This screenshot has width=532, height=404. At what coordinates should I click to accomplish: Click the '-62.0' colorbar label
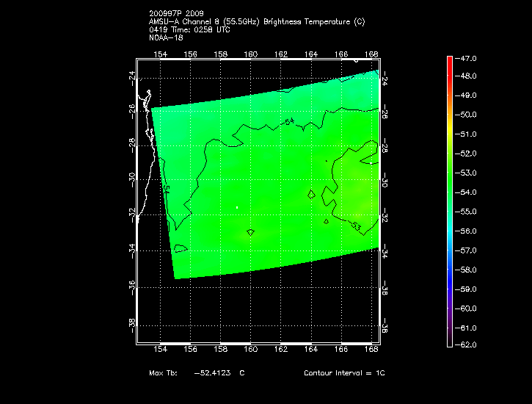[x=465, y=345]
